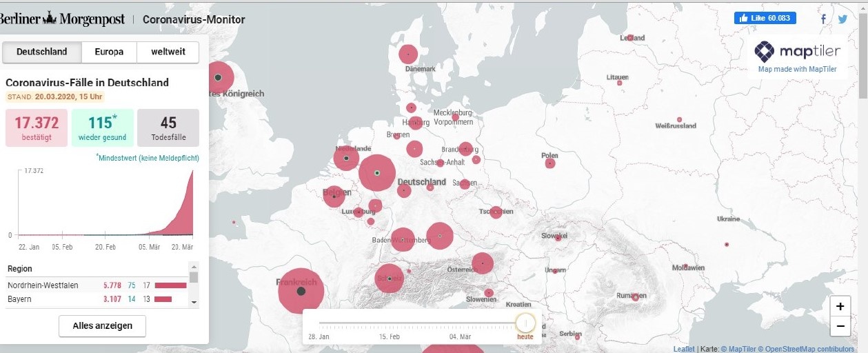The image size is (868, 353).
Task: Click the Slowenien case bubble
Action: (488, 293)
